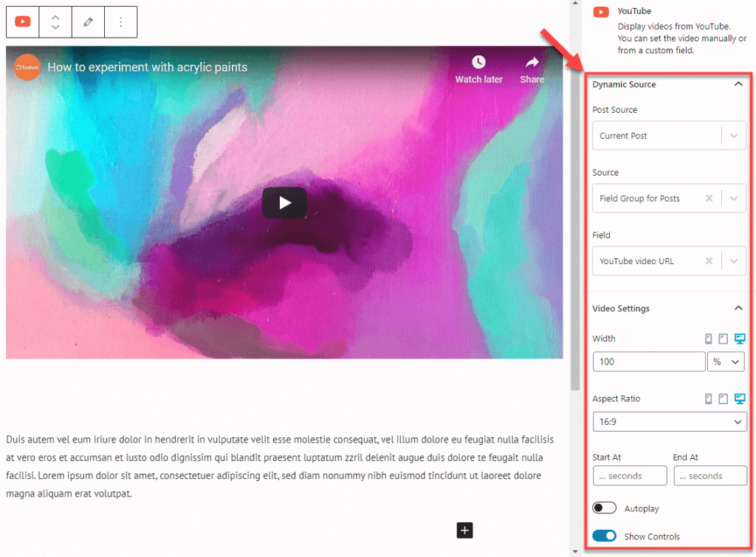Click the YouTube block type icon in toolbar
756x557 pixels.
[23, 22]
